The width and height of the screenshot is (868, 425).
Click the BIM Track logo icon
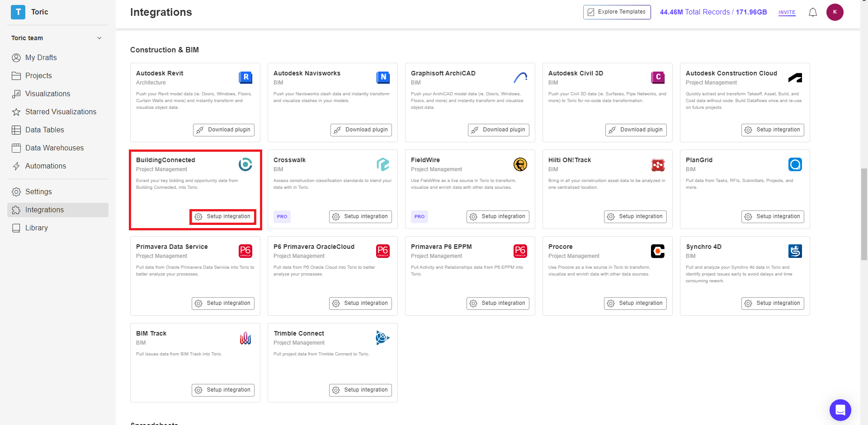pos(245,338)
